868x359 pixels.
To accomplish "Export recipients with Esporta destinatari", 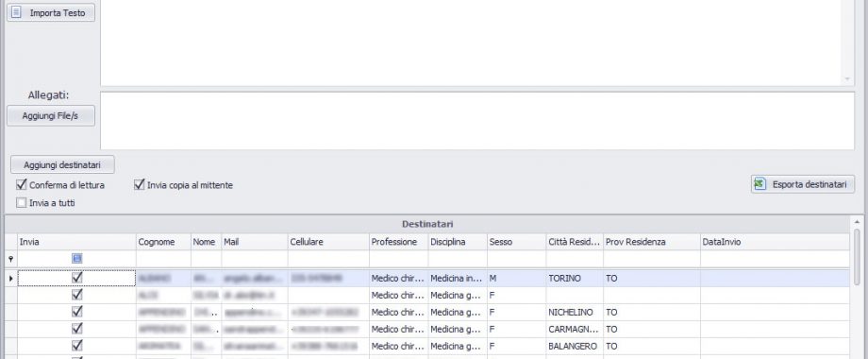I will (803, 184).
